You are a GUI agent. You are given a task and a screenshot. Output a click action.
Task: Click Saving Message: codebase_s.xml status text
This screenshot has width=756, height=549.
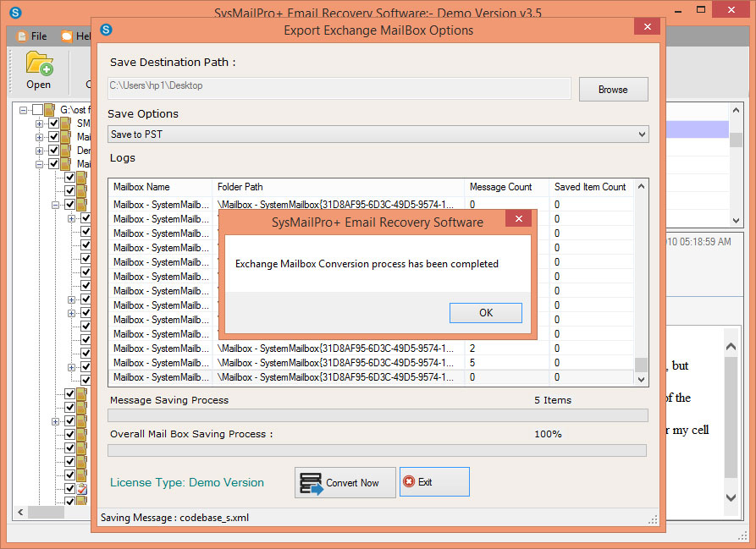(x=174, y=518)
